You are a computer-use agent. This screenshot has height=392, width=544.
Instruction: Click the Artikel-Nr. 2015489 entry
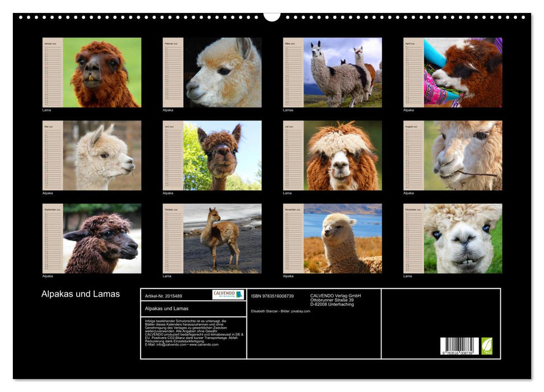[164, 296]
